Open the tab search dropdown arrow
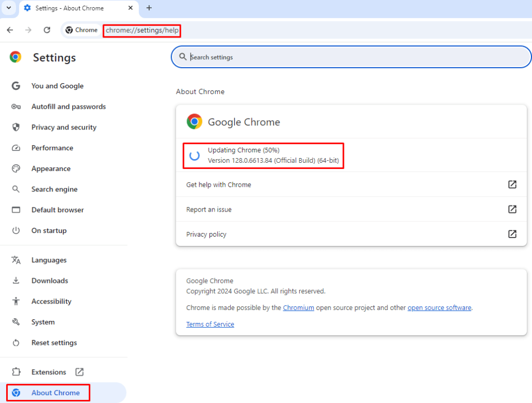Screen dimensions: 532x403 tap(8, 8)
